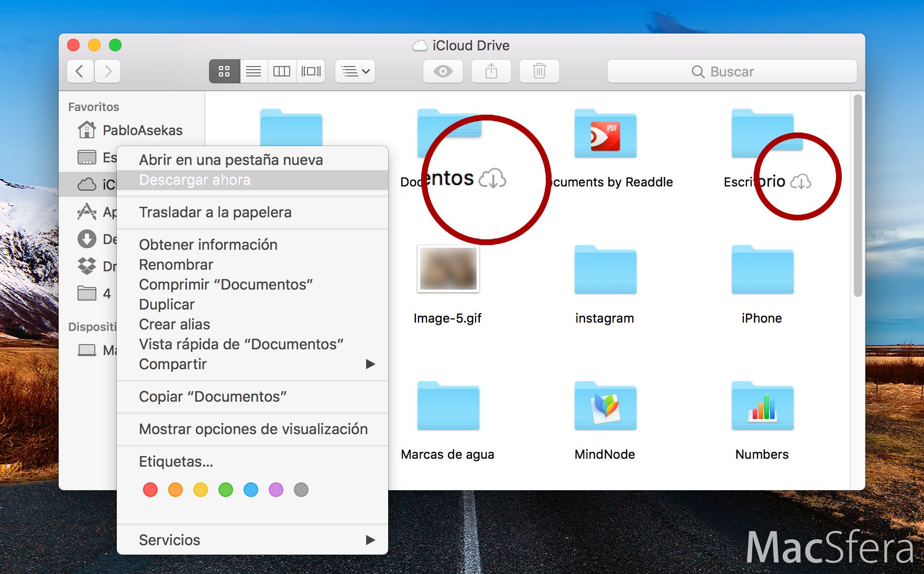Choose Comprimir "Documentos"
The image size is (924, 574).
252,284
